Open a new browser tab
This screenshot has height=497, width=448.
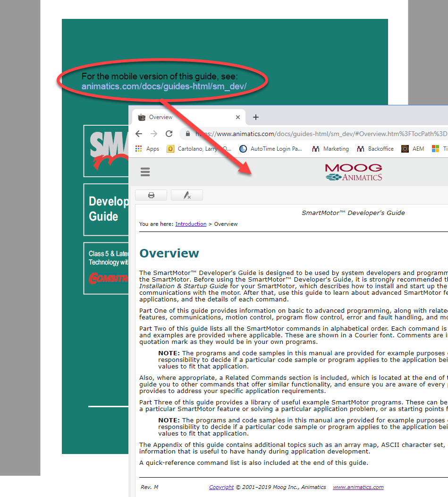256,117
